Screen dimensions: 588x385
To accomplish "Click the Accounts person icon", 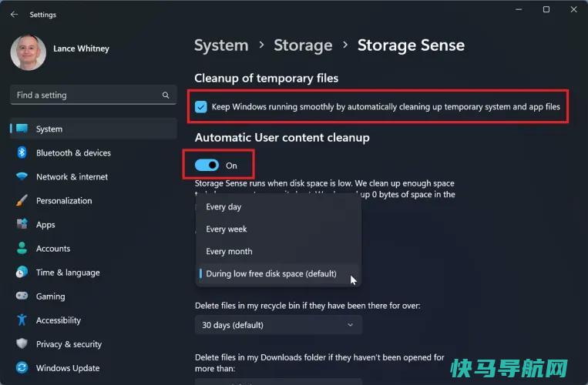I will pos(22,248).
